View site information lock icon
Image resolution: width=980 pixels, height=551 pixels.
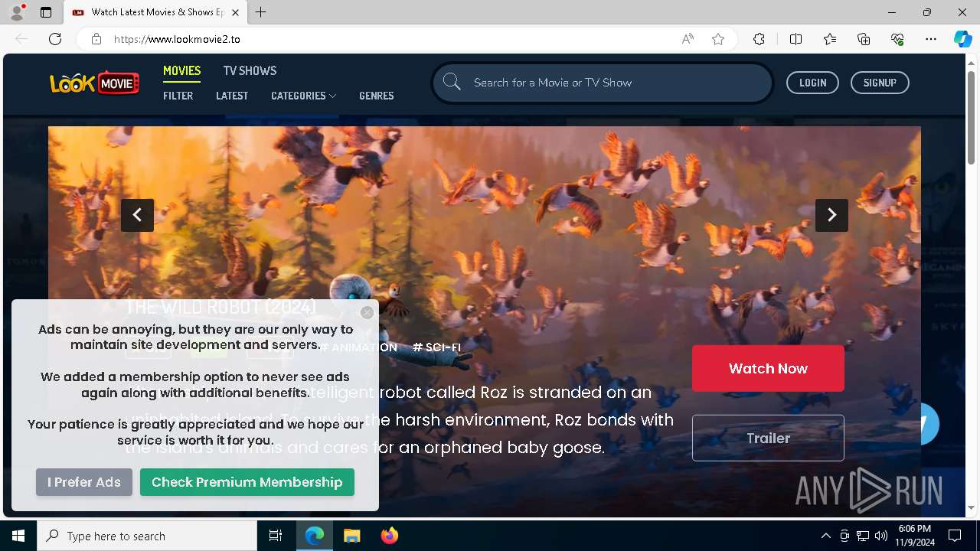(96, 39)
